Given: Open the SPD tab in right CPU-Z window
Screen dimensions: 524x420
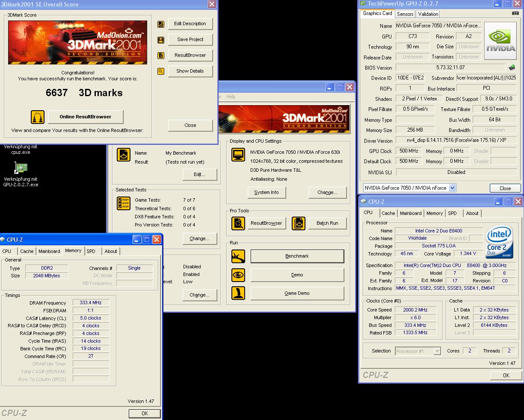Looking at the screenshot, I should [452, 213].
